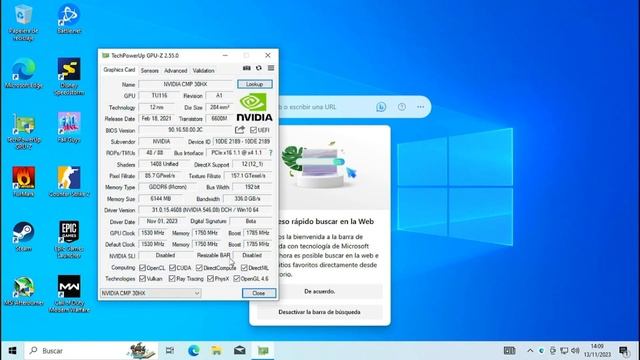
Task: Toggle the Vulkan checkbox
Action: (142, 278)
